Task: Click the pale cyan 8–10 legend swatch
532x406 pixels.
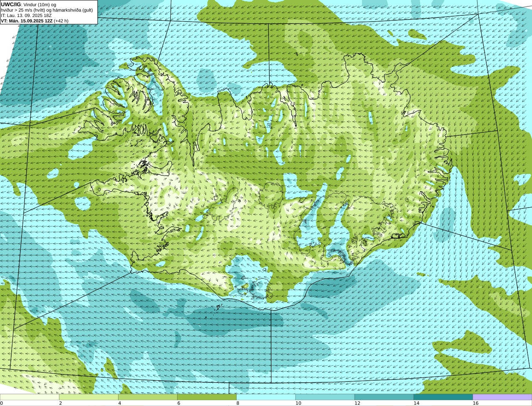Action: [x=266, y=397]
